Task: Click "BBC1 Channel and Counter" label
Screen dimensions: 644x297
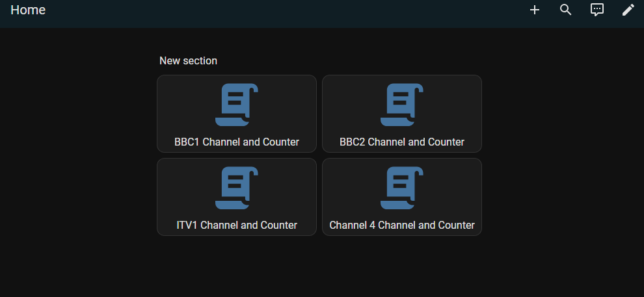Action: [237, 142]
